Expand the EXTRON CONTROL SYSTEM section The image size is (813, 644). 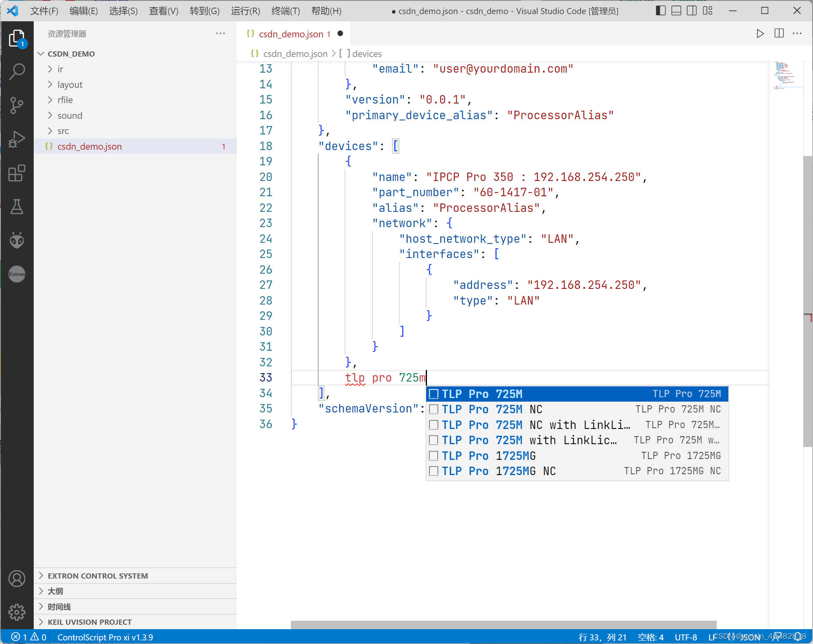(x=98, y=576)
